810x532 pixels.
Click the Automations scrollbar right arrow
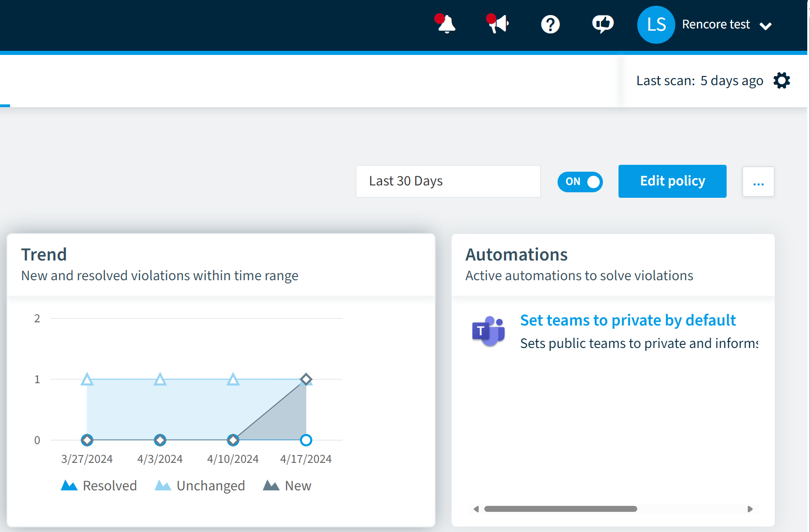coord(750,509)
